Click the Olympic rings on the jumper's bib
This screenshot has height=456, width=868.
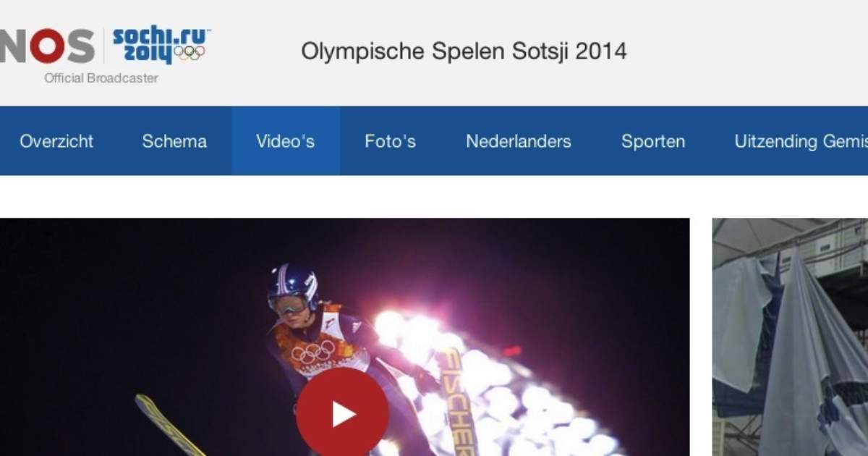(314, 351)
